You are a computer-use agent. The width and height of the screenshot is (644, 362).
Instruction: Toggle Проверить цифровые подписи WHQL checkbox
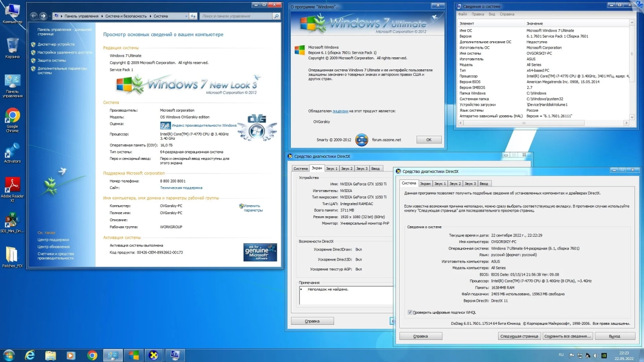pos(410,312)
